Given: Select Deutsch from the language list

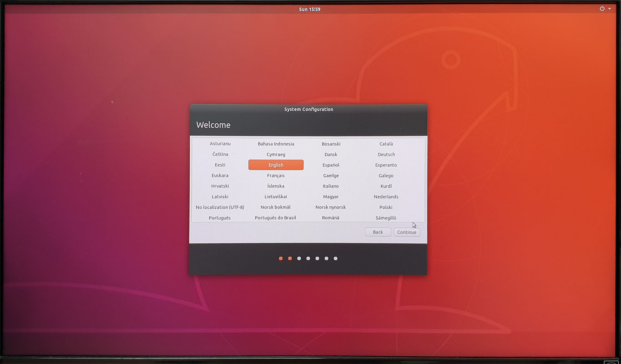Looking at the screenshot, I should point(386,154).
